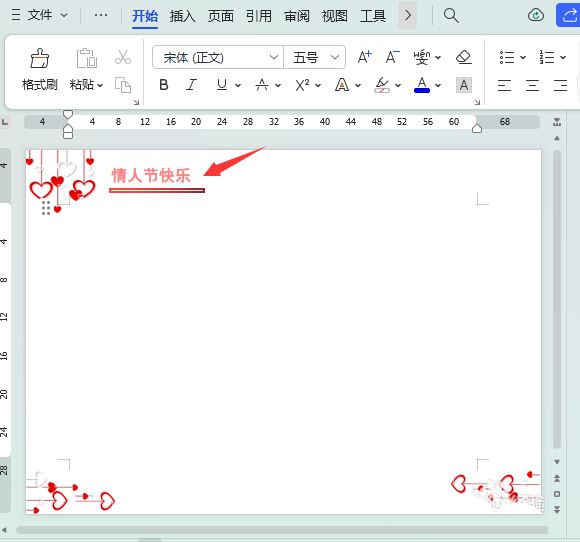Apply a numbered list
The width and height of the screenshot is (580, 542).
pos(547,57)
